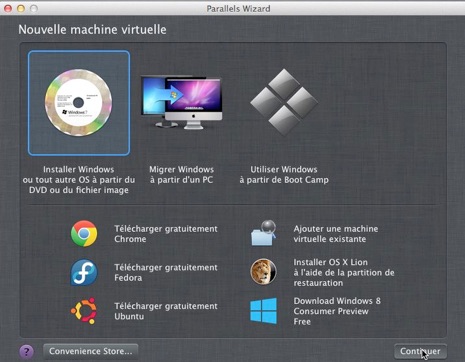Image resolution: width=465 pixels, height=362 pixels.
Task: Select the Windows install DVD icon
Action: [79, 103]
